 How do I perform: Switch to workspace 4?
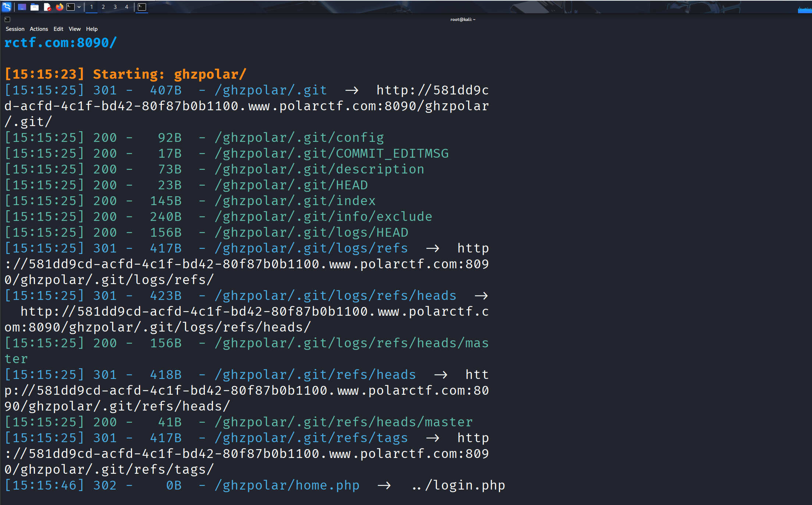(x=127, y=7)
